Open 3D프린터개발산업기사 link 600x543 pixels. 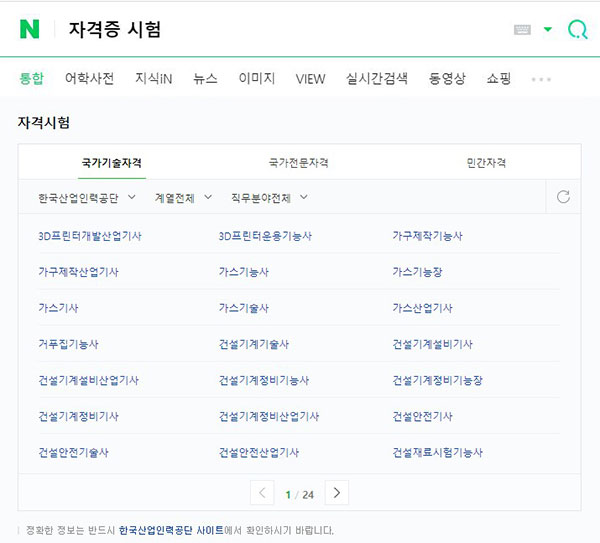click(x=89, y=236)
